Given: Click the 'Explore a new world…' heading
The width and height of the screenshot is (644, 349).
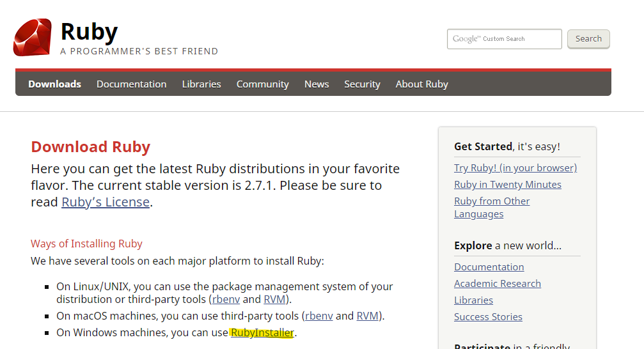Looking at the screenshot, I should click(508, 245).
